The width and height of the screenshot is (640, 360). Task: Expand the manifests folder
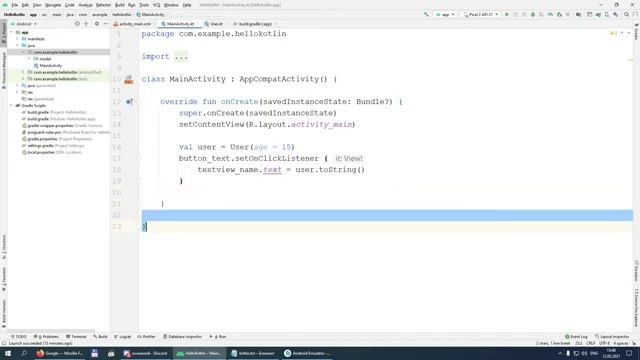18,39
